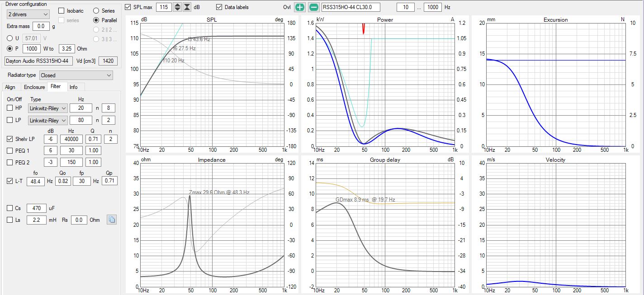This screenshot has width=644, height=295.
Task: Enable the Cs series capacitor checkbox
Action: tap(10, 208)
